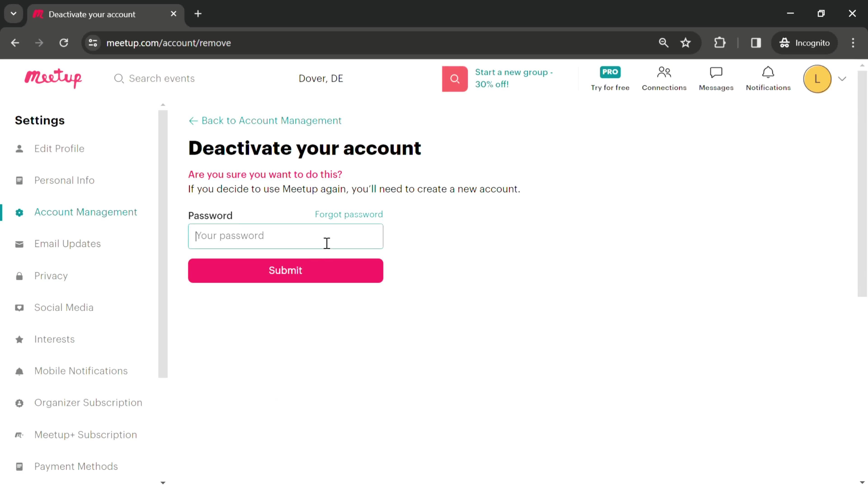
Task: Click the PRO badge icon
Action: pyautogui.click(x=610, y=71)
